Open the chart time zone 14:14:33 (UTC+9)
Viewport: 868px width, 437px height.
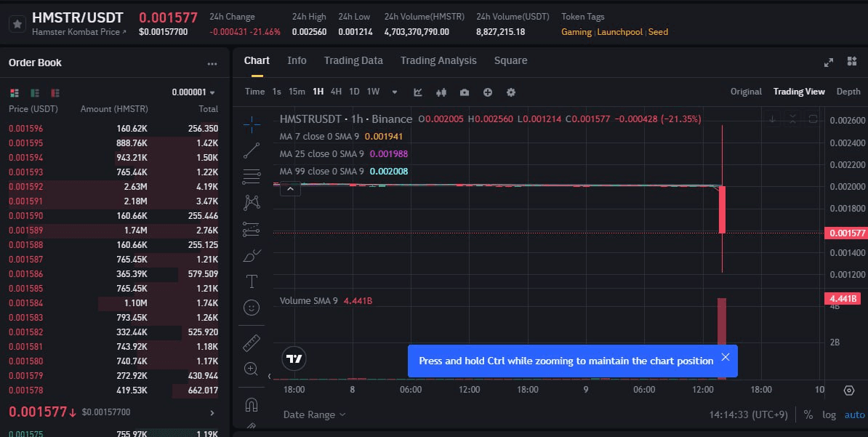(749, 415)
